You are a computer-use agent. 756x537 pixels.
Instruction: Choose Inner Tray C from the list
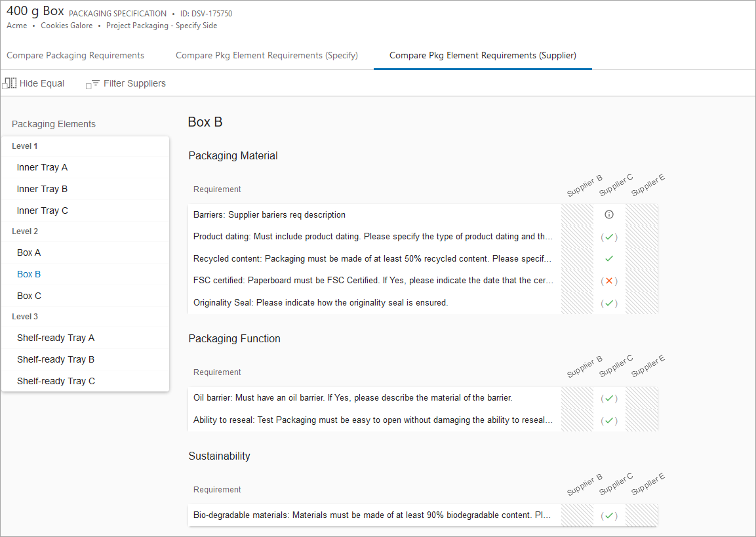click(85, 210)
